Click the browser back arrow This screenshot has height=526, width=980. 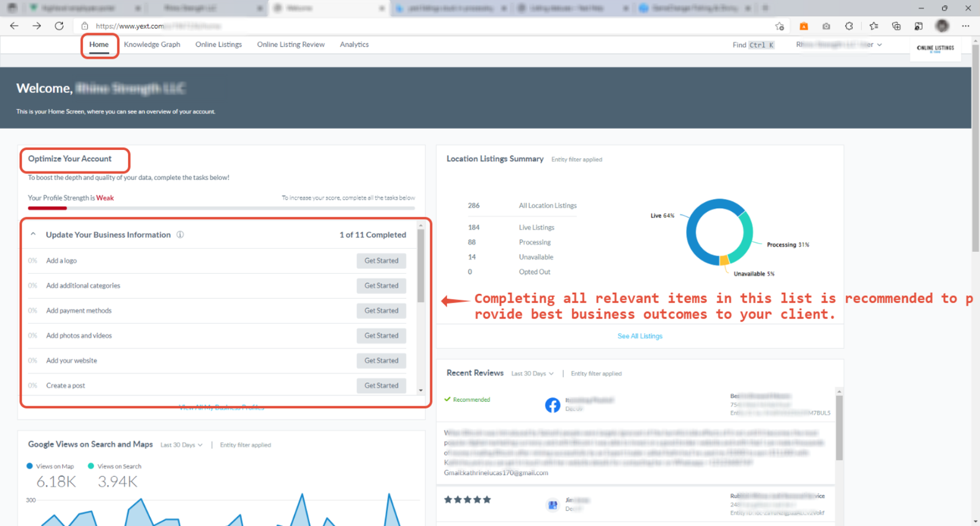click(14, 26)
